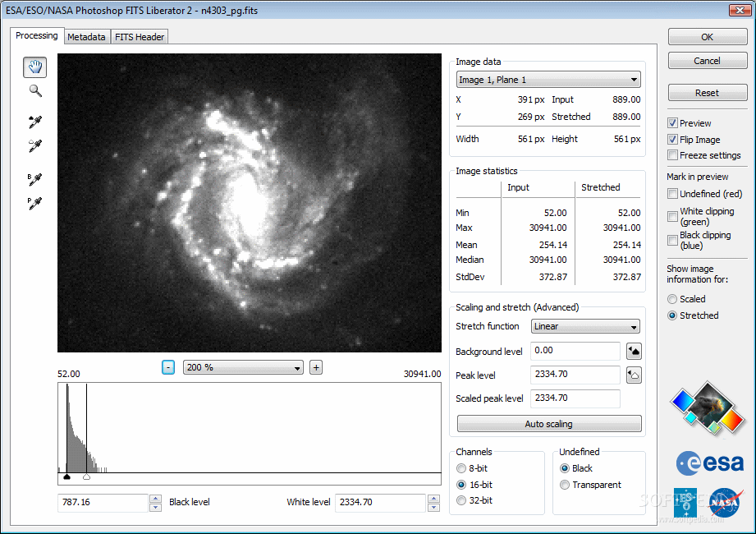
Task: Set Undefined to Transparent
Action: pos(565,485)
